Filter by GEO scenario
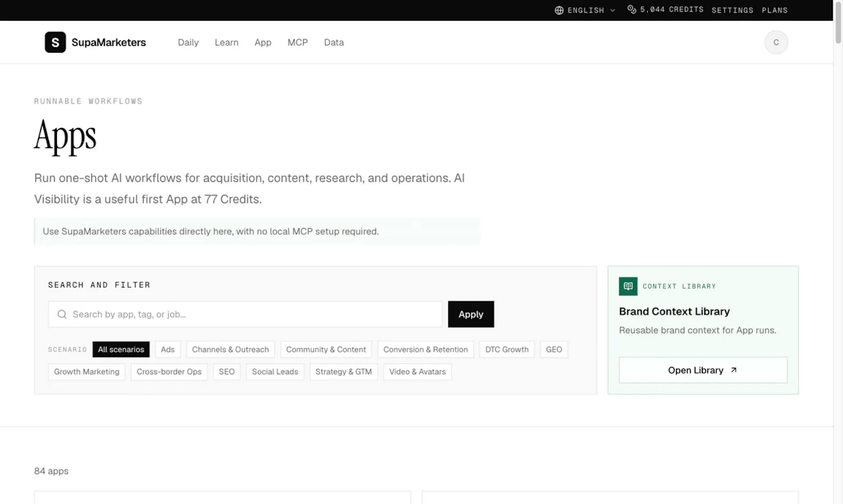 click(554, 350)
